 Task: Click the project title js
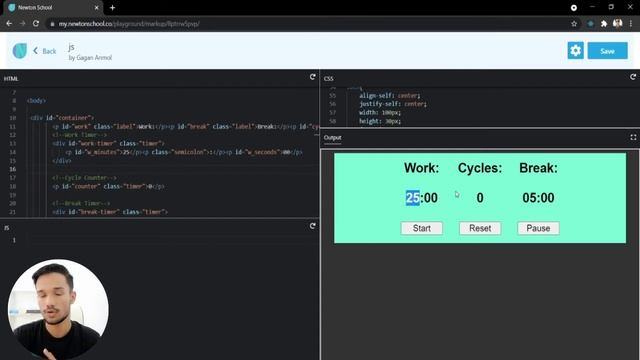point(71,47)
